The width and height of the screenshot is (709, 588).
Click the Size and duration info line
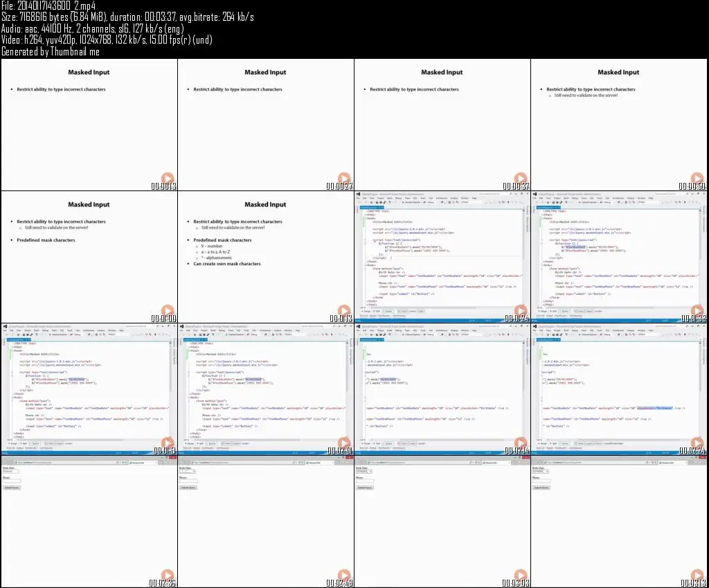coord(127,17)
